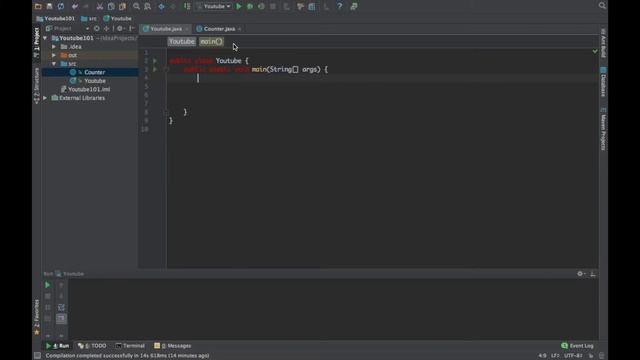Select the Youtube101.iml file

pos(90,89)
